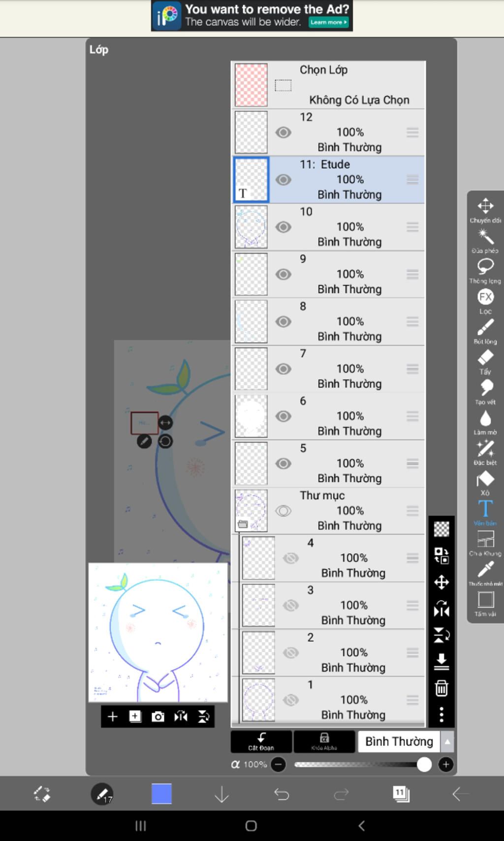Select the Chọn Lớp selection layer row

328,85
